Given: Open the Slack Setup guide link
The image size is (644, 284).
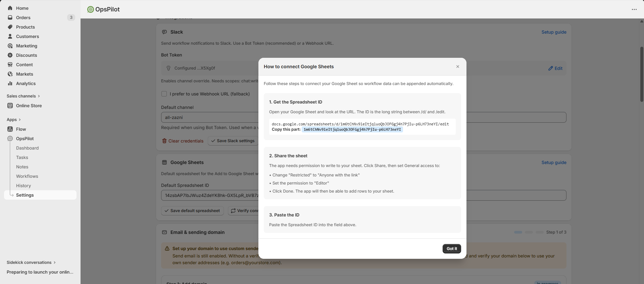Looking at the screenshot, I should point(554,32).
